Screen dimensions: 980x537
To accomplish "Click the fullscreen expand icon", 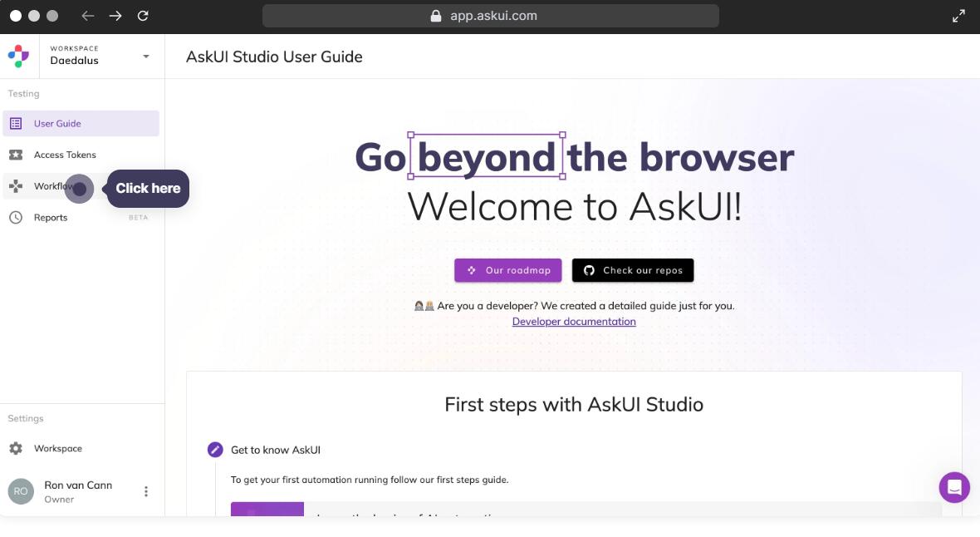I will click(958, 16).
